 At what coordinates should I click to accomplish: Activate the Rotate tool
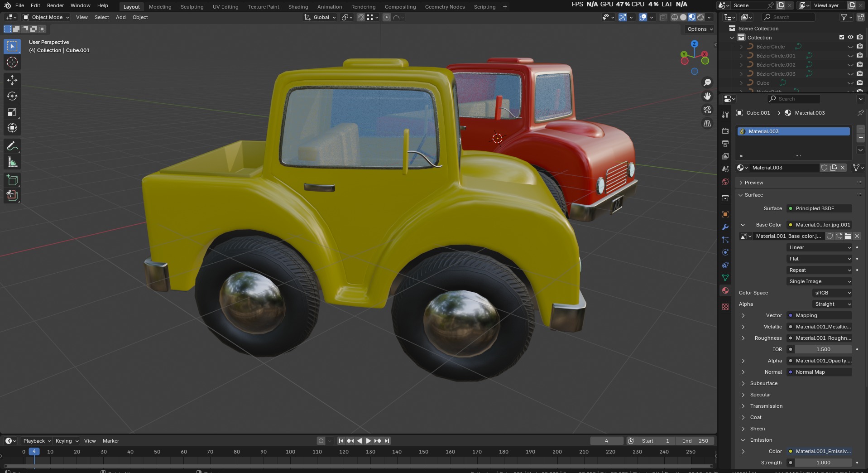(12, 96)
